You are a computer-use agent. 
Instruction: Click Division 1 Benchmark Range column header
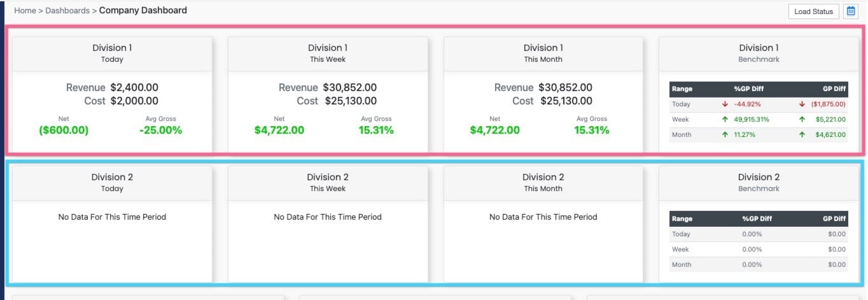[x=682, y=89]
